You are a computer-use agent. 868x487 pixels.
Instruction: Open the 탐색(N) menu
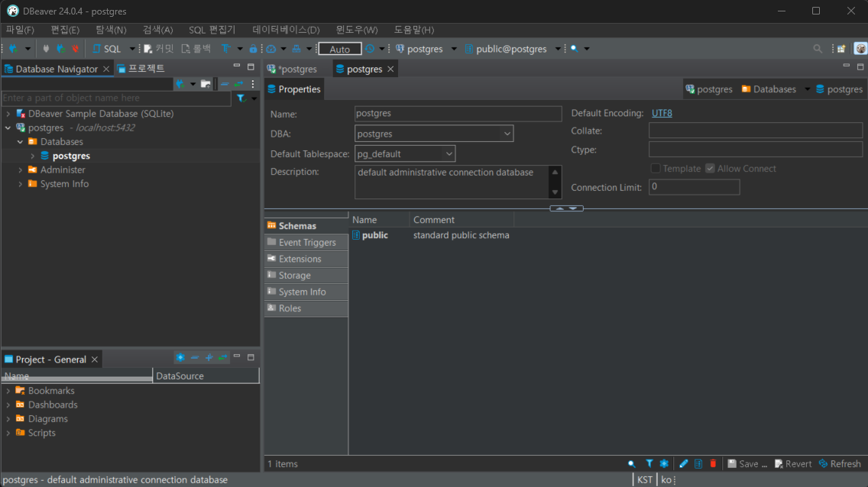click(x=111, y=30)
